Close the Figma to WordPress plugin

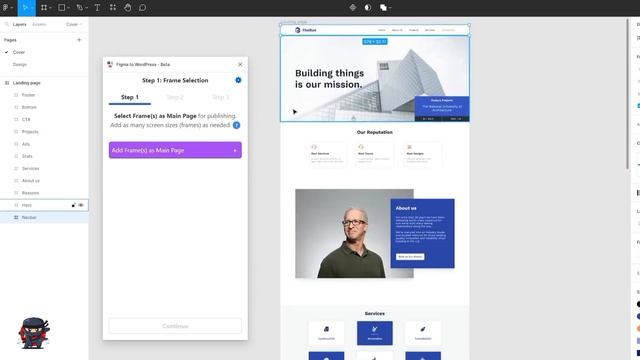[x=240, y=64]
